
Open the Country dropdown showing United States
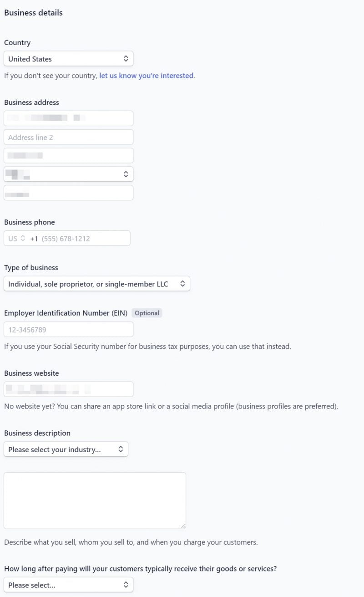(x=68, y=59)
